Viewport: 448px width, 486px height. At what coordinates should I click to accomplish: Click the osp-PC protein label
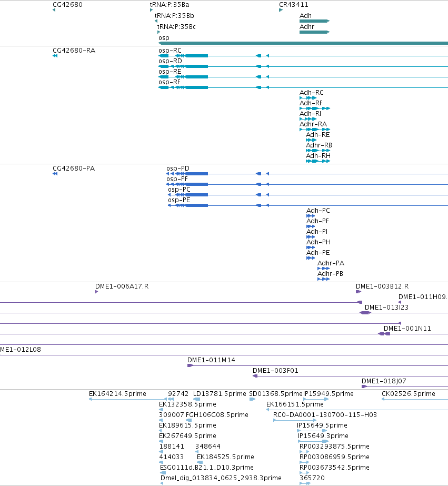(x=180, y=190)
